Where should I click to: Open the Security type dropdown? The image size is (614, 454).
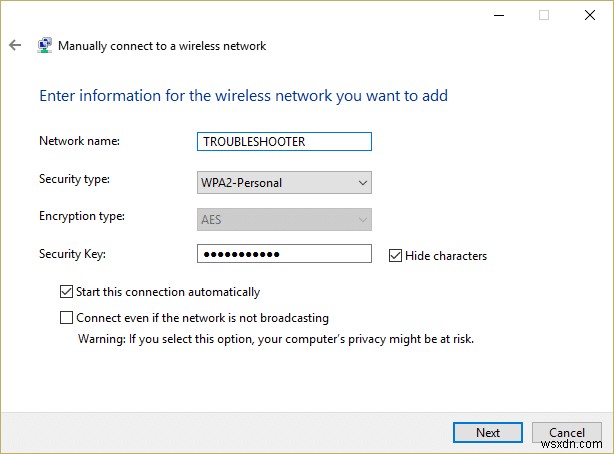pos(285,182)
